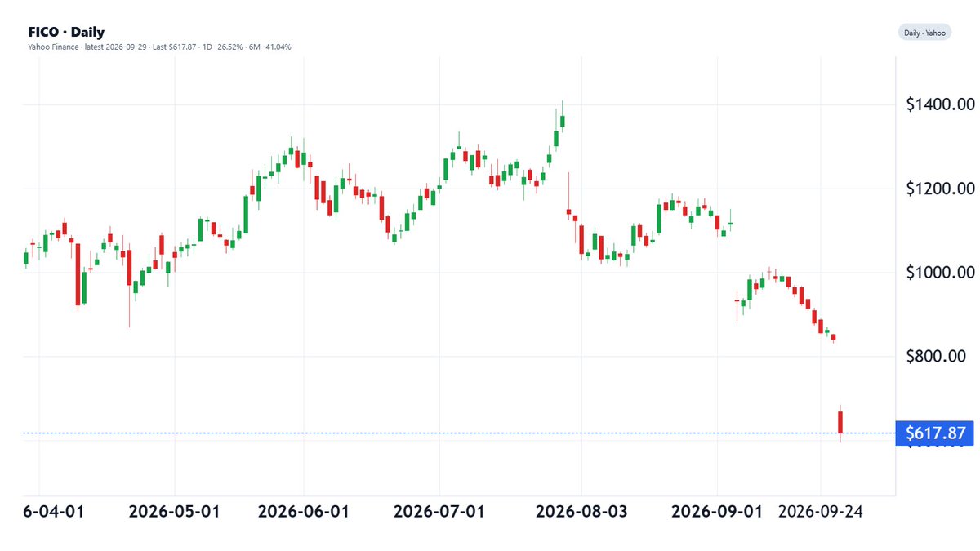Screen dimensions: 980x551
Task: Click the $1200.00 price axis label
Action: tap(941, 189)
